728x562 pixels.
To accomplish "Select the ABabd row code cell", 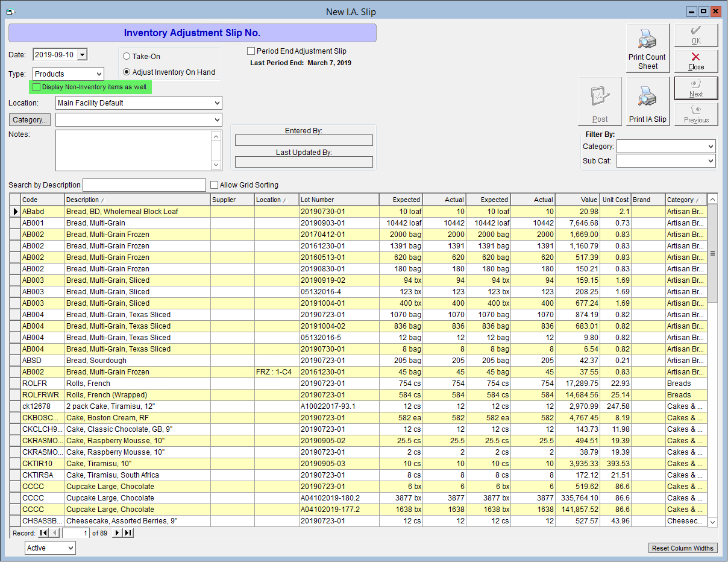I will (x=43, y=212).
